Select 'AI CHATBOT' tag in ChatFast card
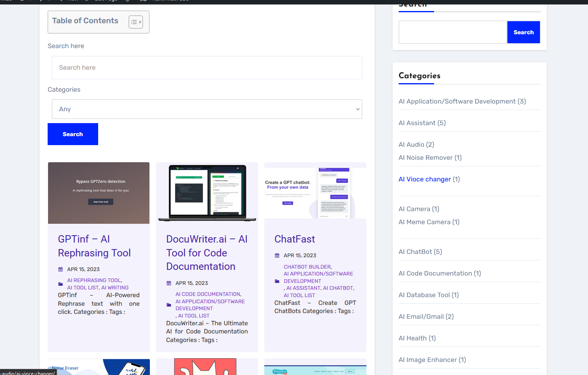The height and width of the screenshot is (375, 588). 338,288
